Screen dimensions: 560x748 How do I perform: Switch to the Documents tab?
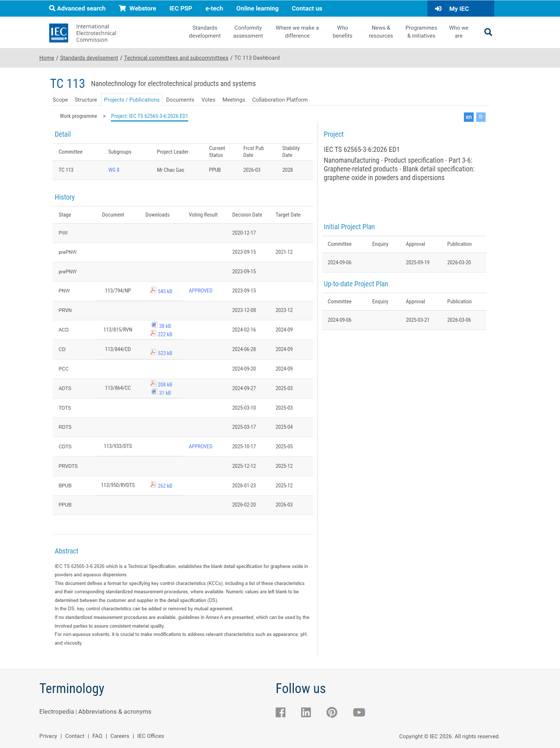tap(180, 100)
